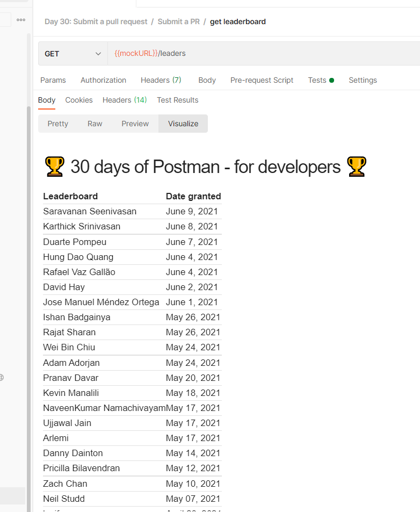Click the 'June 1, 2021' date cell

192,302
